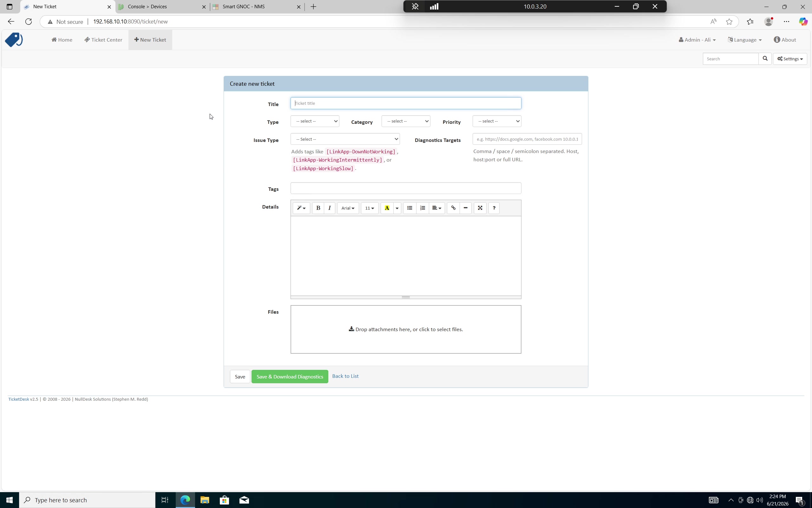
Task: Expand the Settings dropdown
Action: click(790, 59)
